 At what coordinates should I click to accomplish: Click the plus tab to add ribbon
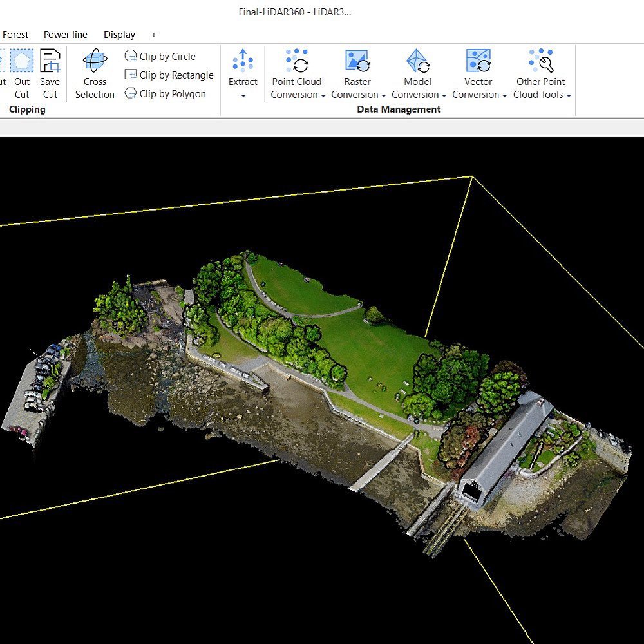click(154, 35)
